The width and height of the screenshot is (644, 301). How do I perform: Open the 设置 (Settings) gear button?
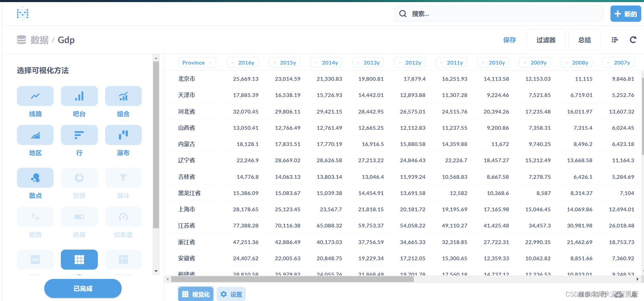coord(231,294)
